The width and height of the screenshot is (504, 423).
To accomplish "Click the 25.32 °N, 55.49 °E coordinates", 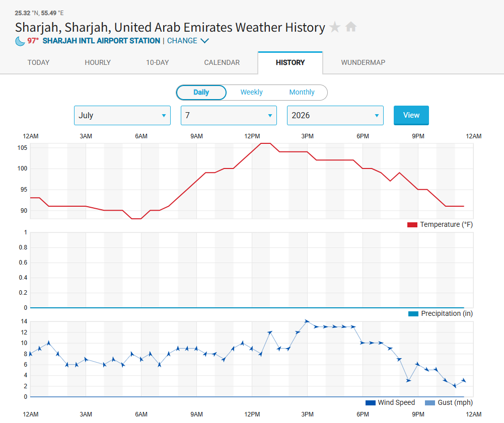I will click(39, 13).
